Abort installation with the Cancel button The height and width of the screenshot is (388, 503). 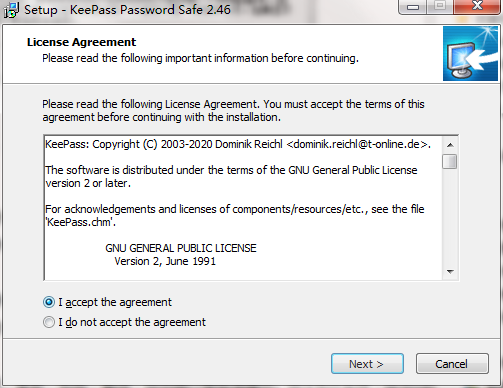point(452,364)
